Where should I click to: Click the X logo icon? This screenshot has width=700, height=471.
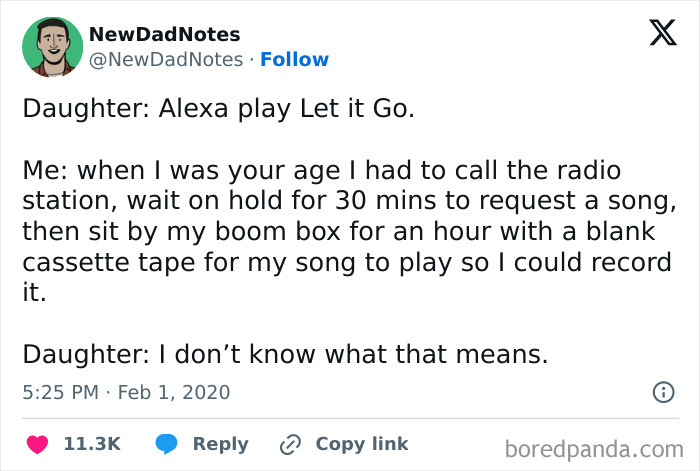tap(656, 36)
